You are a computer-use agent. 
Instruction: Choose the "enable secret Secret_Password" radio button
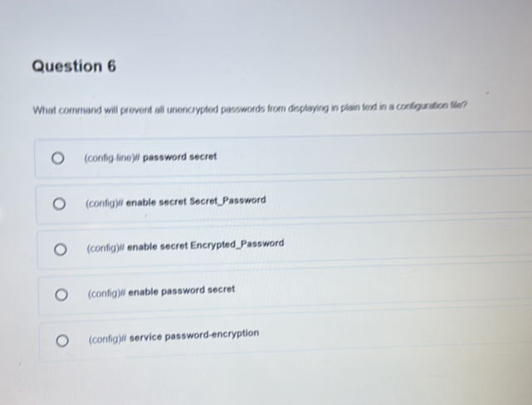[58, 202]
